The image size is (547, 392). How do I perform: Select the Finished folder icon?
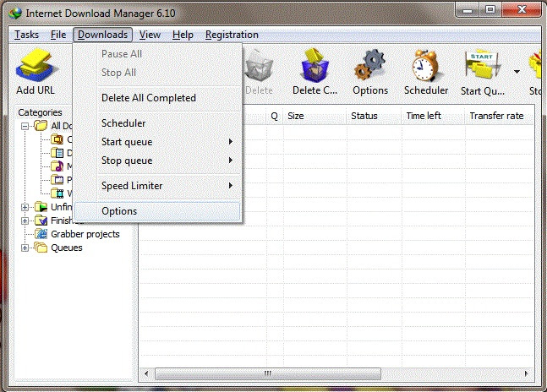pyautogui.click(x=41, y=220)
